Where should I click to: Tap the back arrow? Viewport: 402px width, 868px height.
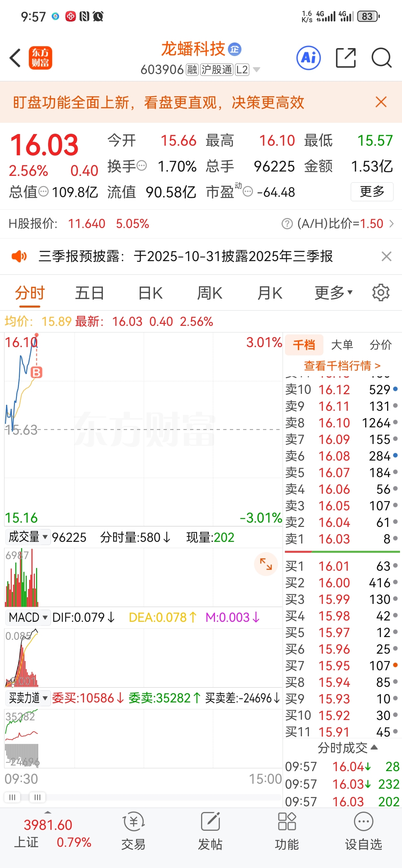click(x=15, y=58)
